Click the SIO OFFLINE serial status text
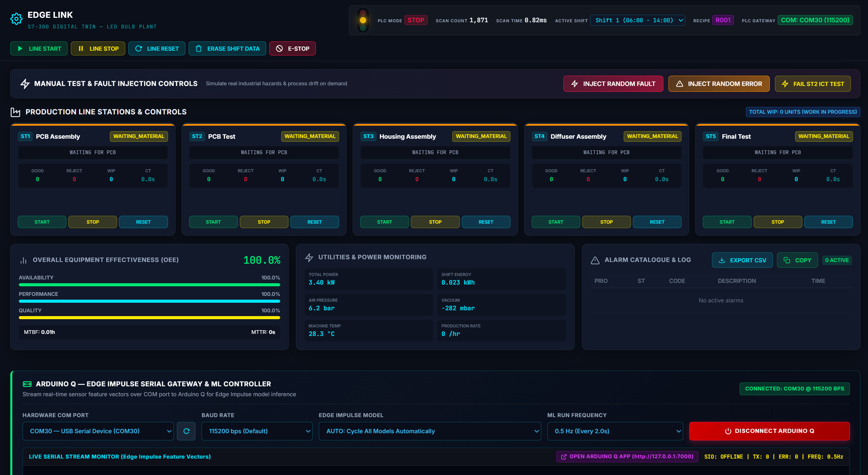 (724, 457)
